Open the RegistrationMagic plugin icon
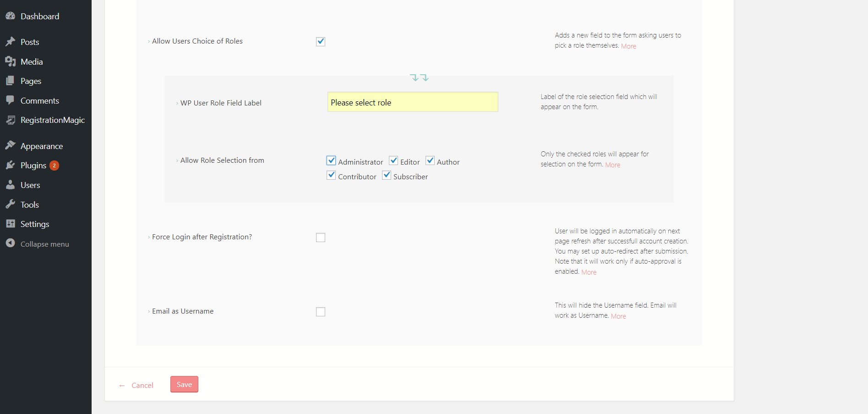868x414 pixels. pyautogui.click(x=10, y=120)
